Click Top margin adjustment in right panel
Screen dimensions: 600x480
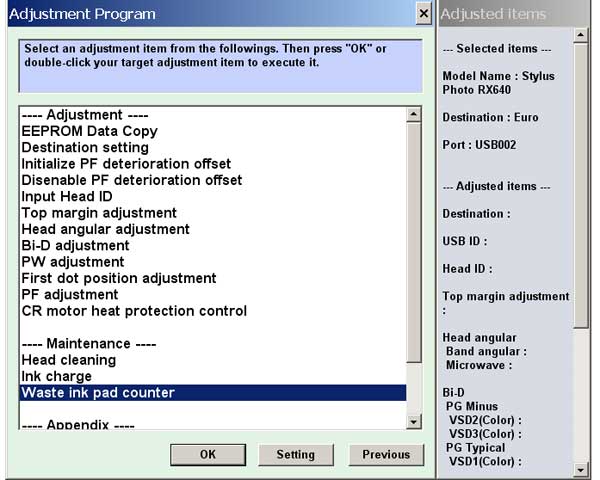coord(506,302)
